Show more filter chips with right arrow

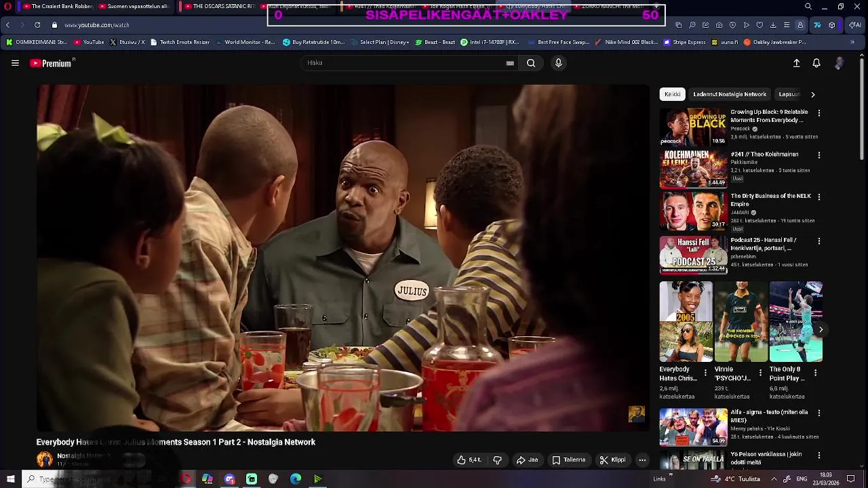[813, 94]
